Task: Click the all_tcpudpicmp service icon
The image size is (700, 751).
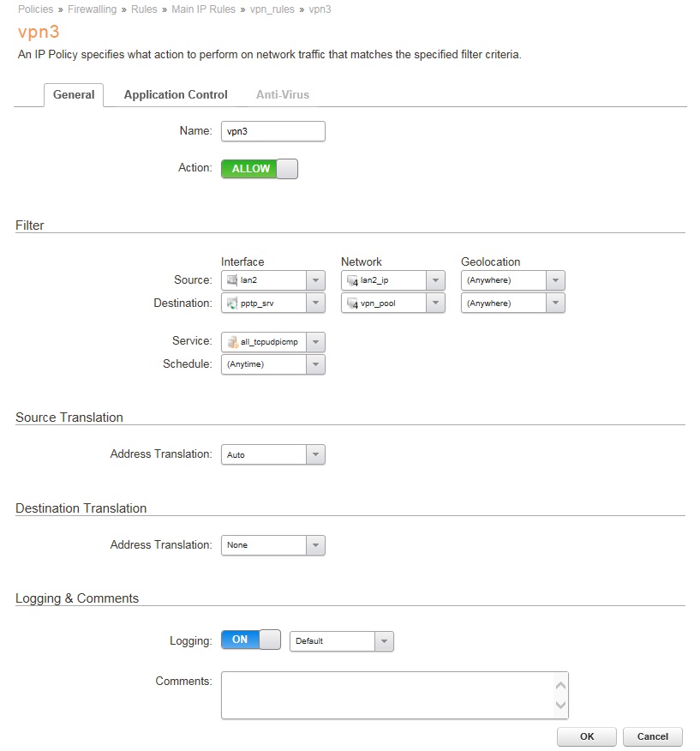Action: click(231, 342)
